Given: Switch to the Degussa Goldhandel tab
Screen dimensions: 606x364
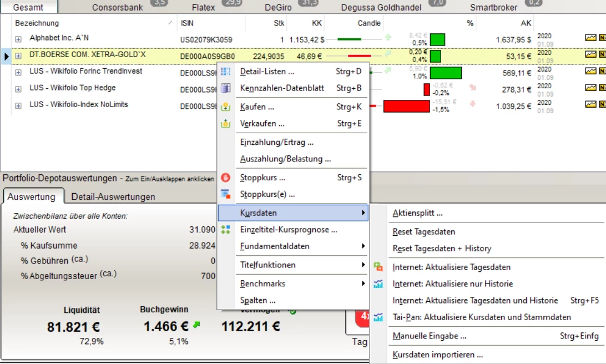Looking at the screenshot, I should click(381, 7).
